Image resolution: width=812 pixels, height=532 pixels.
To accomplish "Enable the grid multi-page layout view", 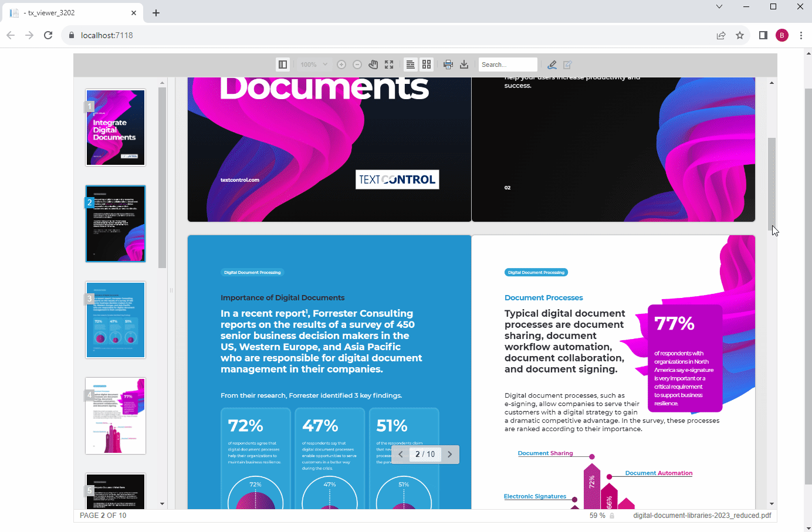I will [x=427, y=65].
